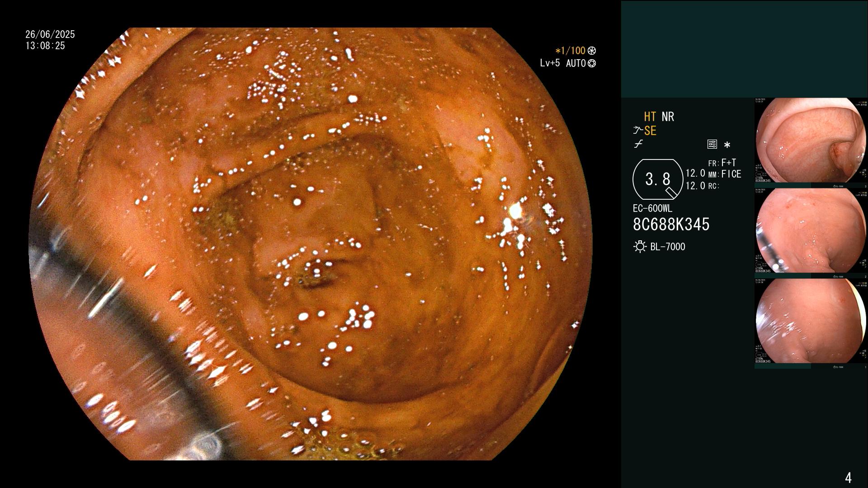
Task: Click the F+T value next to FR
Action: tap(729, 162)
